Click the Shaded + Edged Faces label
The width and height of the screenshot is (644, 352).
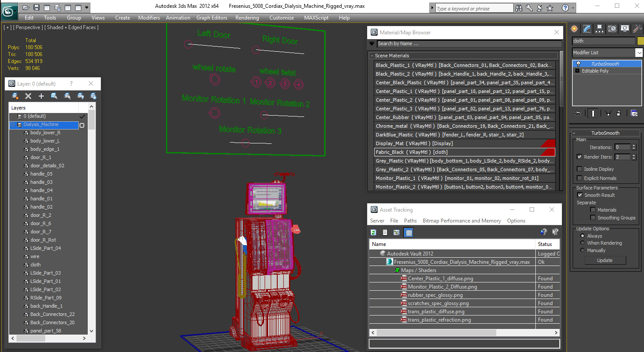click(72, 27)
